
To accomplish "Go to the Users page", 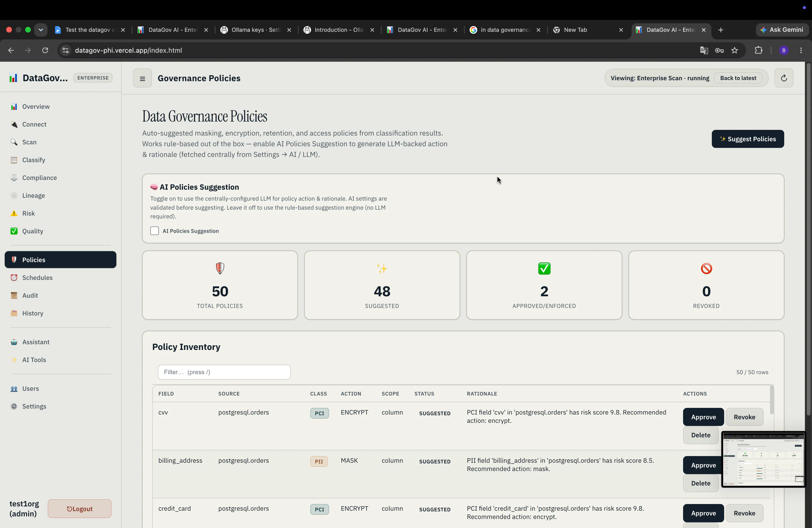I will click(x=60, y=388).
